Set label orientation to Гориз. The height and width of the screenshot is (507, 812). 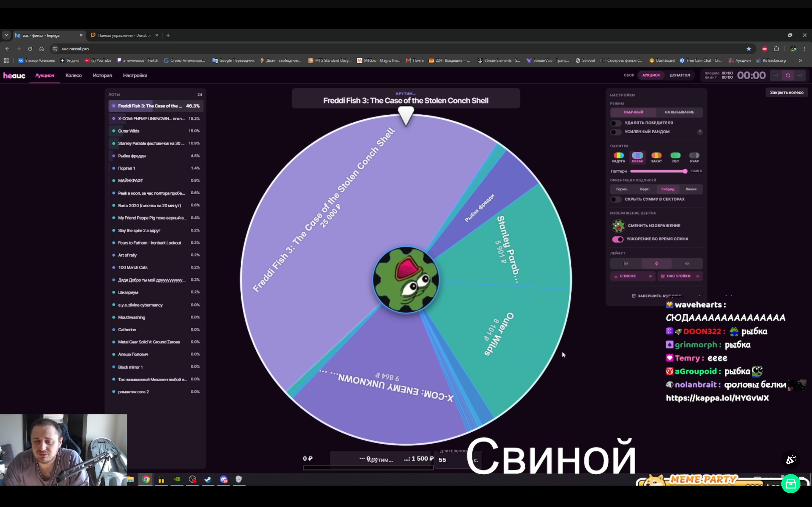click(622, 190)
